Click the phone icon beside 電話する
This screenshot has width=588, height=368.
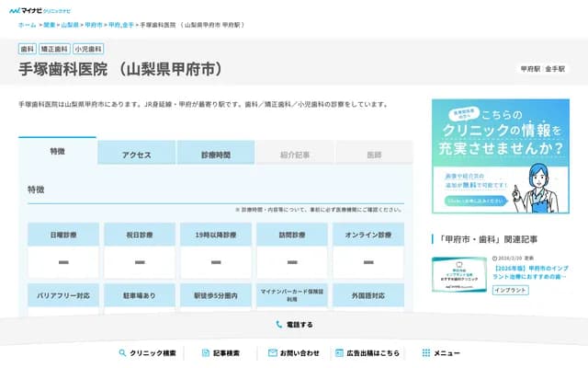click(278, 325)
